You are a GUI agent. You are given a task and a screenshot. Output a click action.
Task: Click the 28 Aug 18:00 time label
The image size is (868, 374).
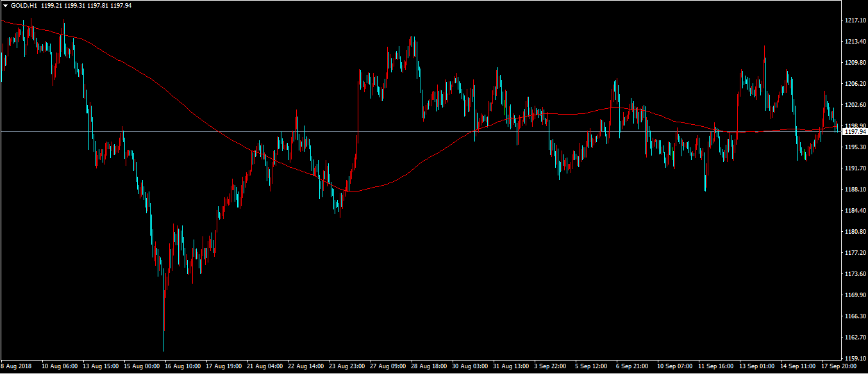(x=429, y=367)
